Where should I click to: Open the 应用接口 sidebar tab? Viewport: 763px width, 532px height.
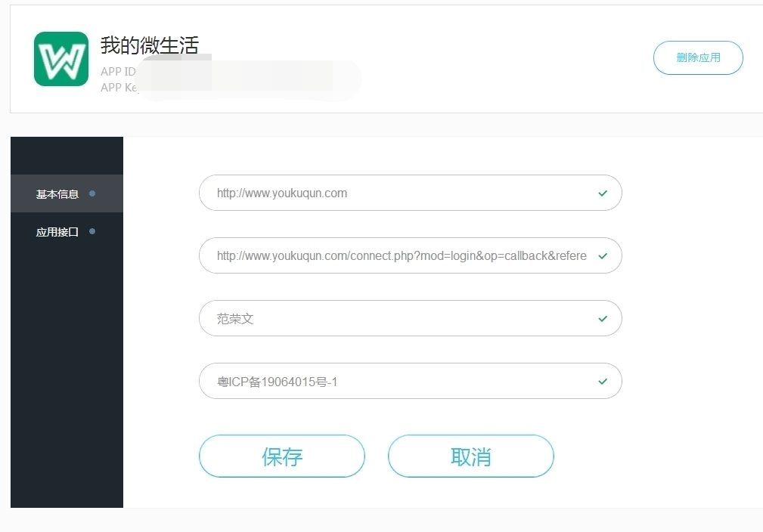[x=67, y=231]
